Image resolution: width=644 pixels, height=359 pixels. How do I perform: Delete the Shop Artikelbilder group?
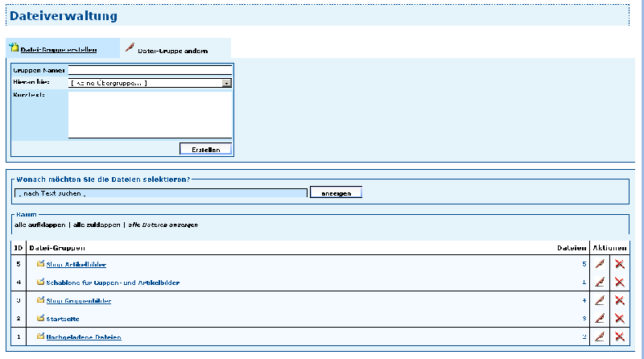[619, 264]
